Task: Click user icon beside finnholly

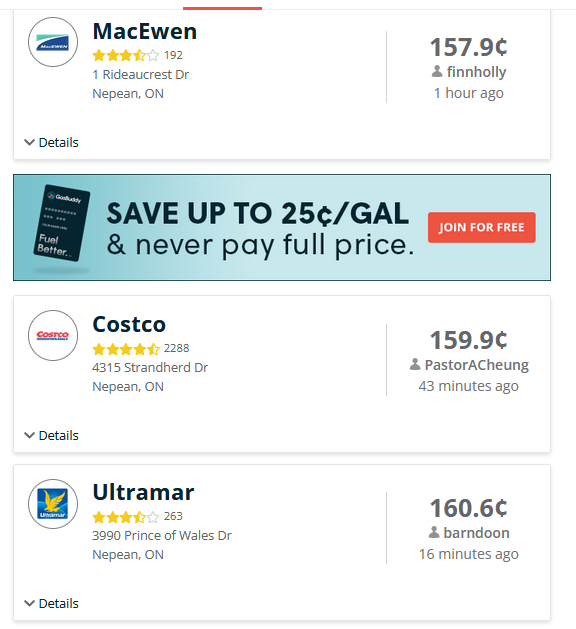Action: [x=437, y=72]
